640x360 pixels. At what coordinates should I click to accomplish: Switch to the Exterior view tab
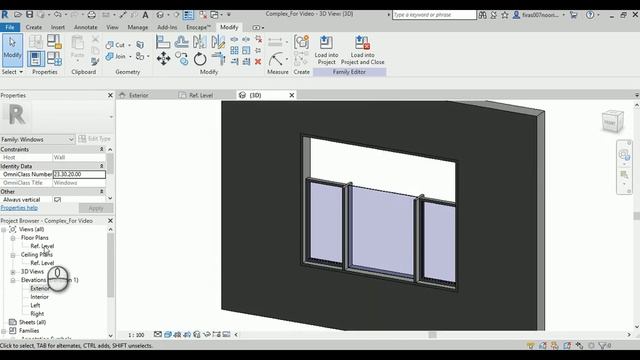click(139, 95)
